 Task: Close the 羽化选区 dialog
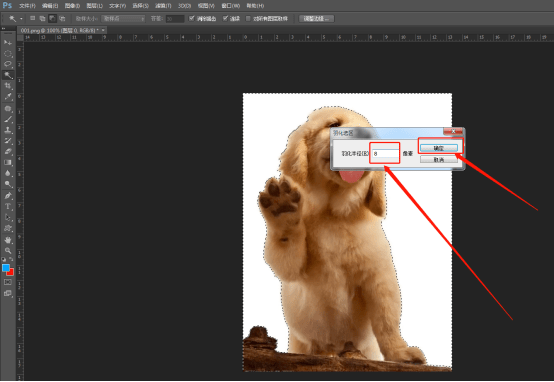click(453, 131)
